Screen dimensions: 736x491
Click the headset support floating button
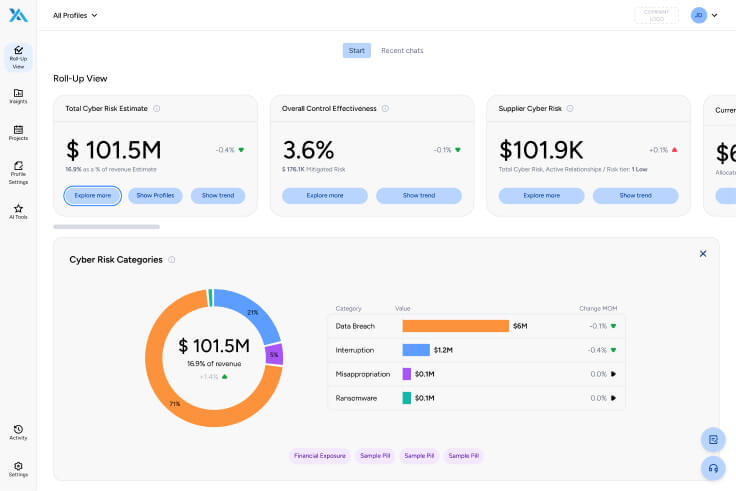click(x=713, y=468)
